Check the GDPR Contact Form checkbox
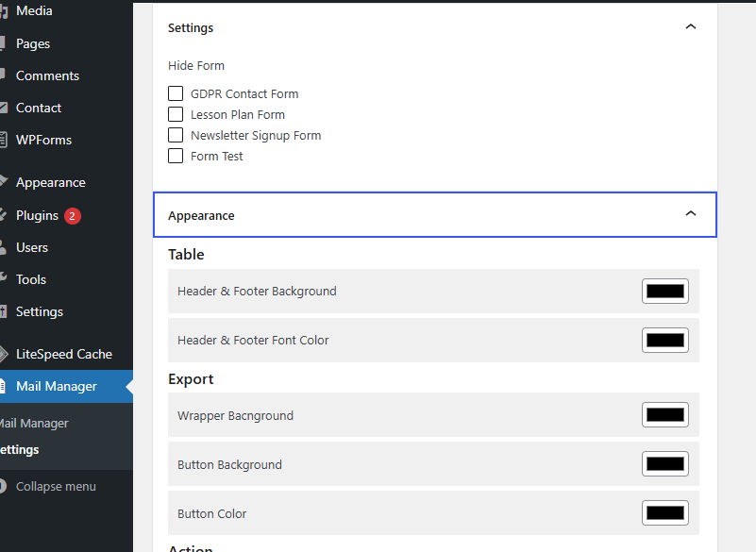This screenshot has width=756, height=552. point(176,93)
